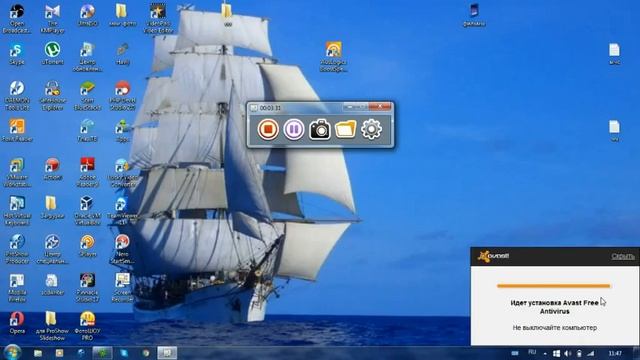Open the Auslogics BoostSpeed shortcut

pos(333,57)
